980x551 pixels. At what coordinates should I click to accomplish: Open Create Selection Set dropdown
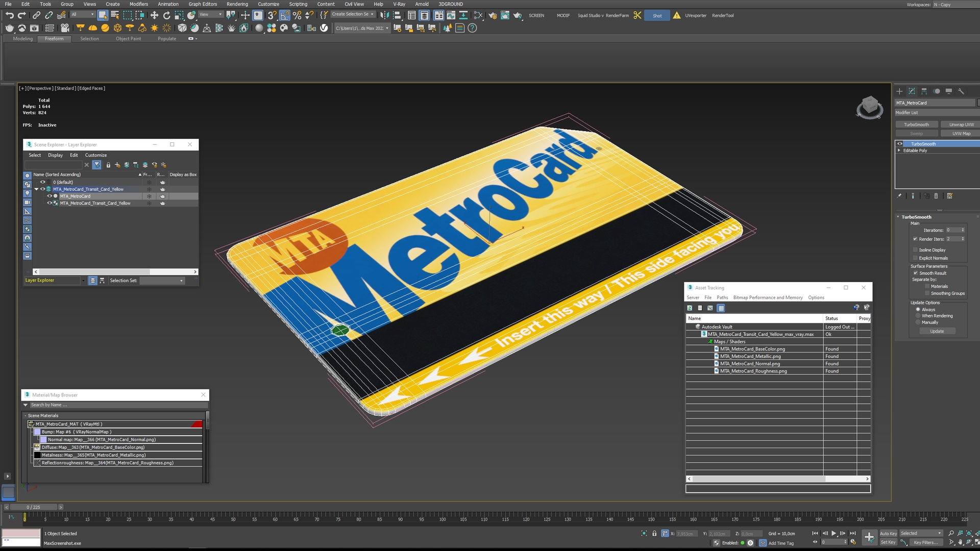[353, 14]
